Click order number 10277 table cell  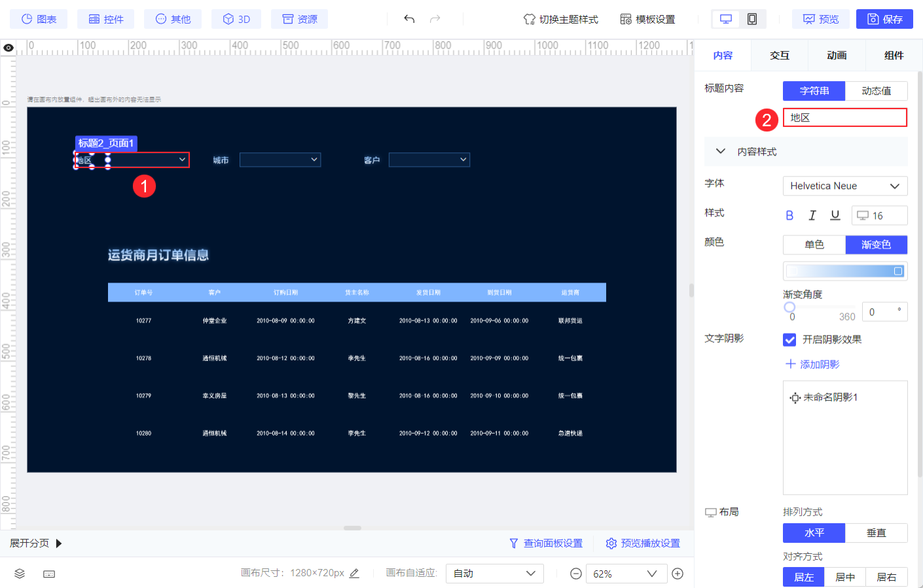[143, 320]
